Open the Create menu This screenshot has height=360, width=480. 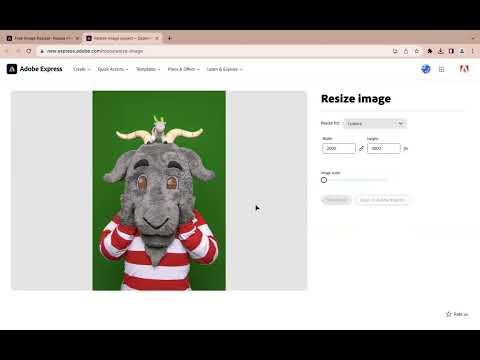point(82,69)
